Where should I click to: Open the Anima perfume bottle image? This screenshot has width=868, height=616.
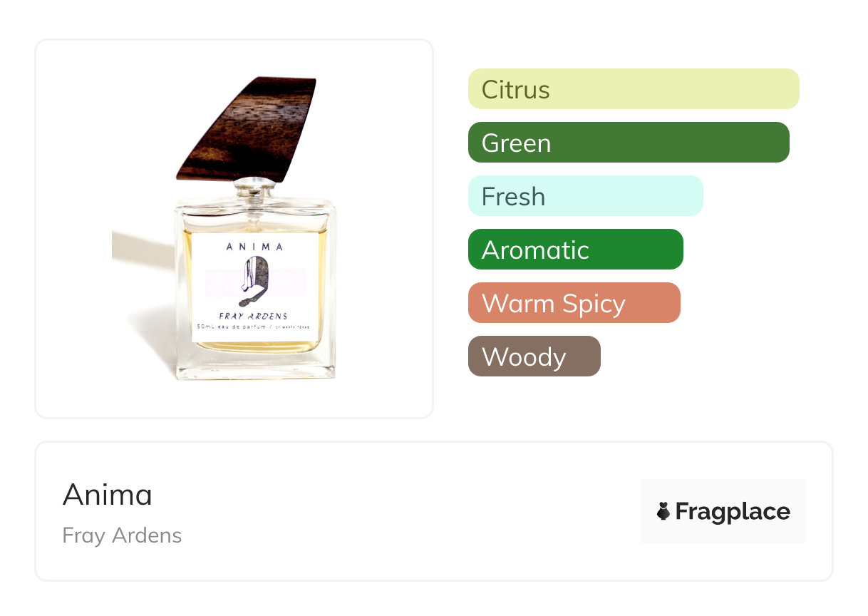(234, 229)
